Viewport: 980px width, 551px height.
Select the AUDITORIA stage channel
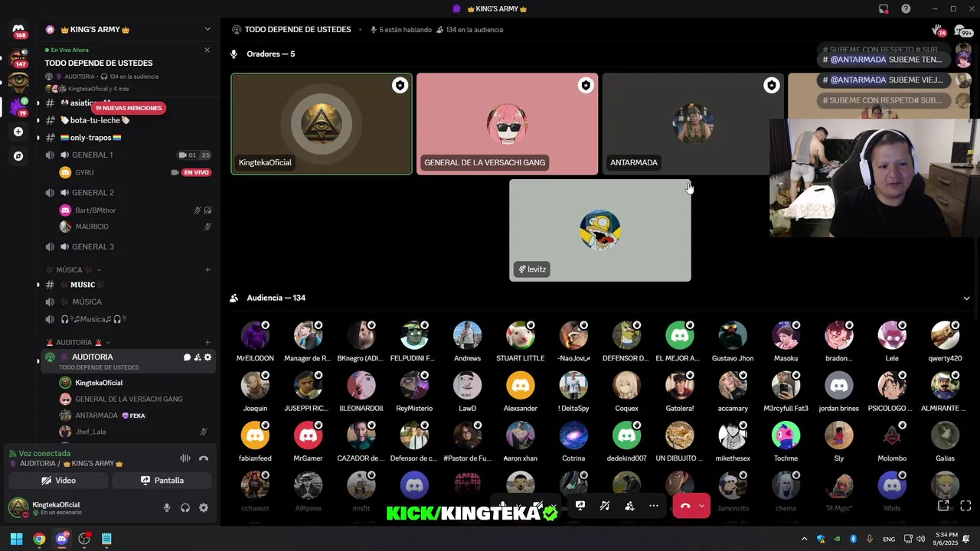coord(127,361)
